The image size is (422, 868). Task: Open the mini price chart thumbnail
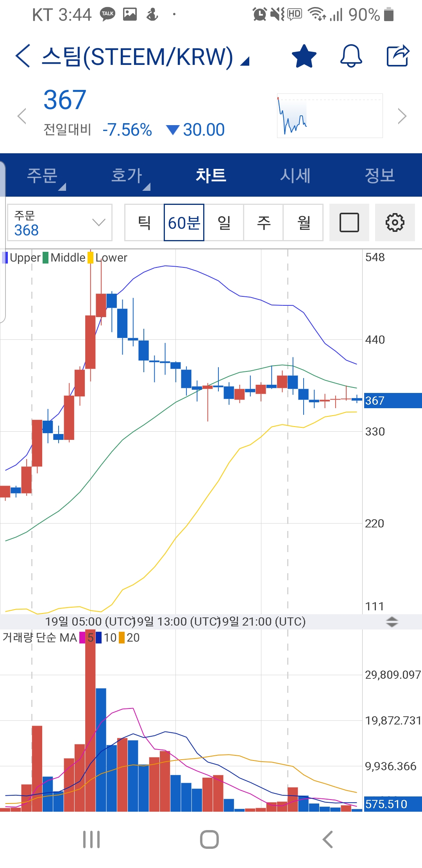tap(330, 116)
